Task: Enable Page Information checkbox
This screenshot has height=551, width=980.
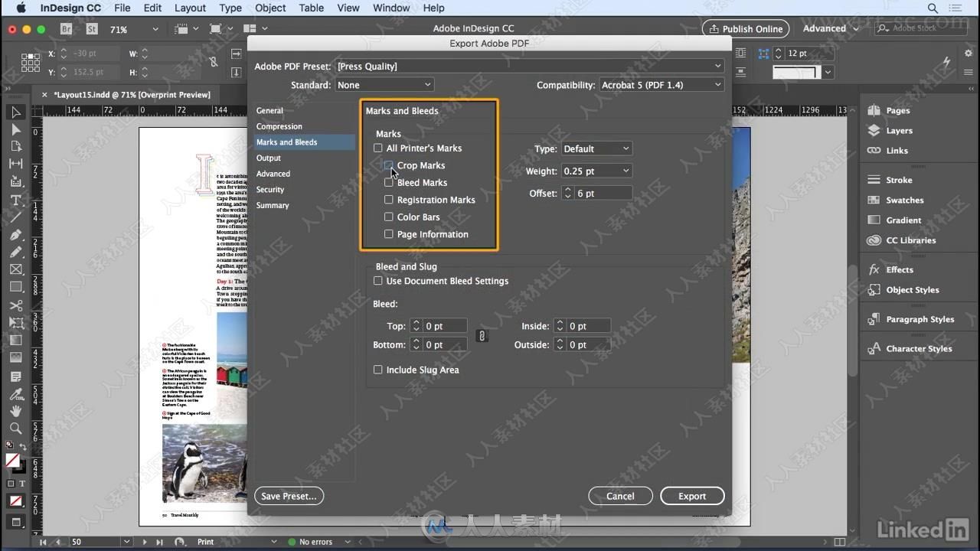Action: coord(388,234)
